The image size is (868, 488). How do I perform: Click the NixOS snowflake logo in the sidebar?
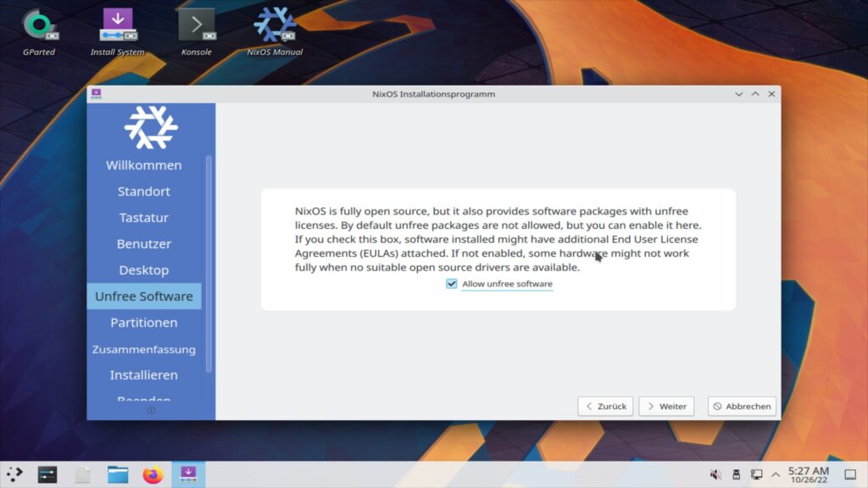tap(151, 127)
